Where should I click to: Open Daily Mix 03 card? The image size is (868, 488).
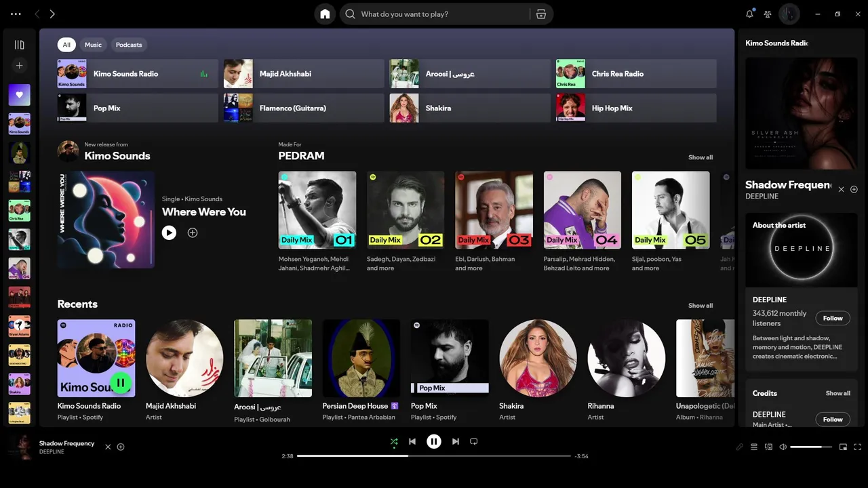click(494, 222)
